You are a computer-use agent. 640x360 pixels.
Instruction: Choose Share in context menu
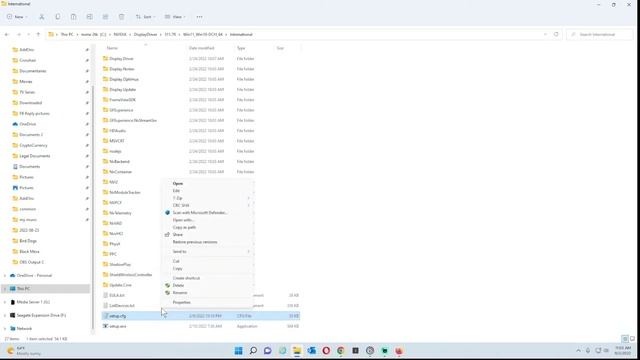click(x=208, y=235)
